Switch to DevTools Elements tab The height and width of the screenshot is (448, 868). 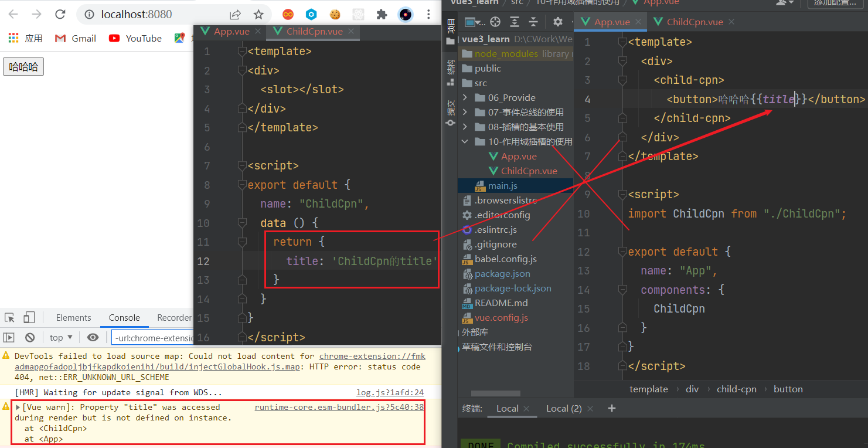(74, 318)
